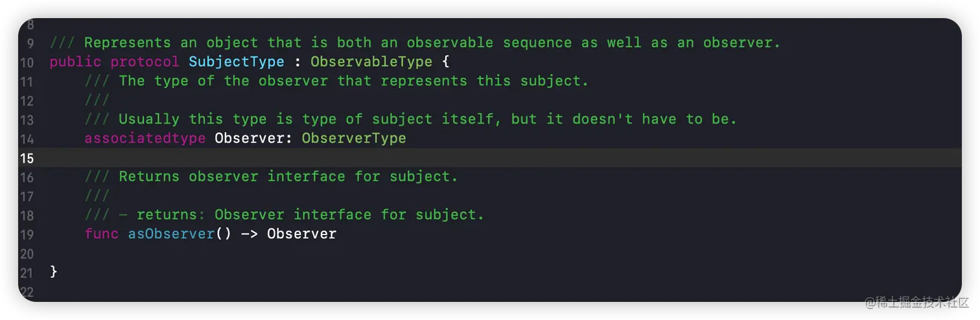980x320 pixels.
Task: Click the SubjectType protocol name
Action: (x=236, y=62)
